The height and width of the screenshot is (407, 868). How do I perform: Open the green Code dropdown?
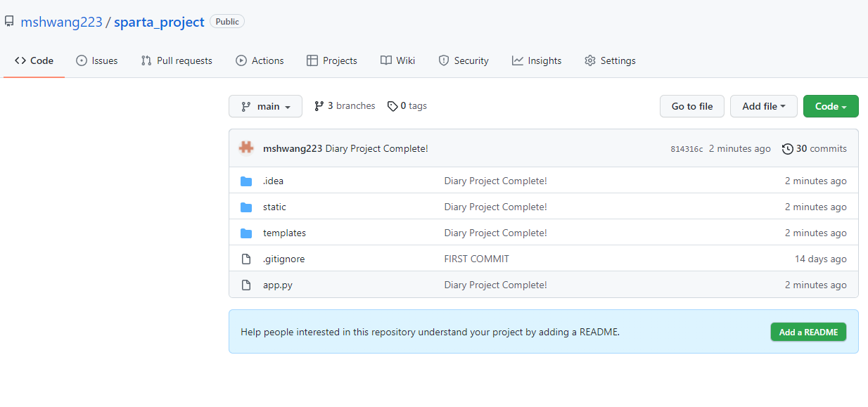click(x=831, y=106)
